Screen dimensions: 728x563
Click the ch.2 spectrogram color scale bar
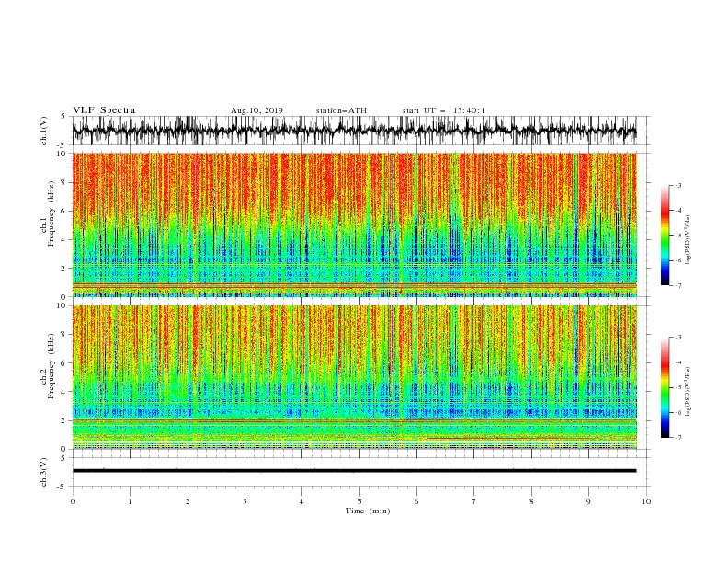point(665,387)
